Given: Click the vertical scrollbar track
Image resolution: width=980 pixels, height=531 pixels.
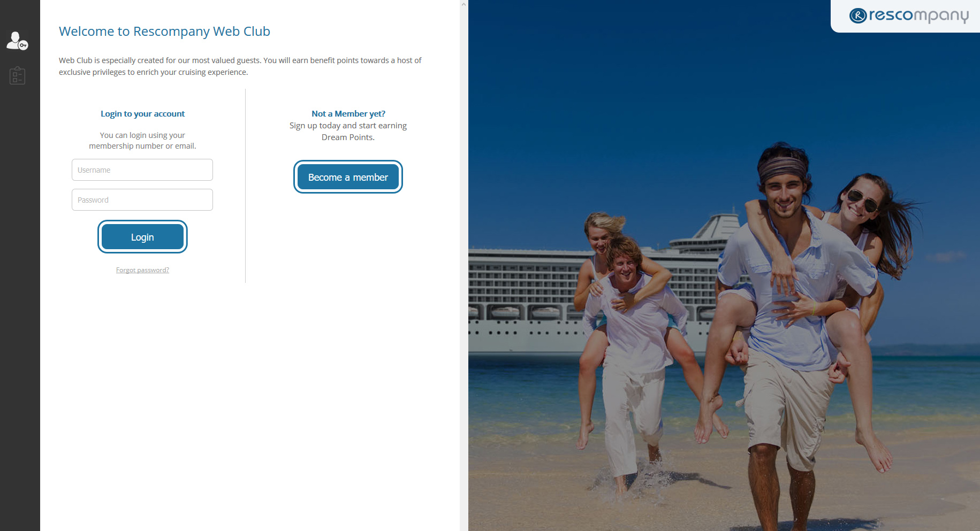Looking at the screenshot, I should pos(464,267).
